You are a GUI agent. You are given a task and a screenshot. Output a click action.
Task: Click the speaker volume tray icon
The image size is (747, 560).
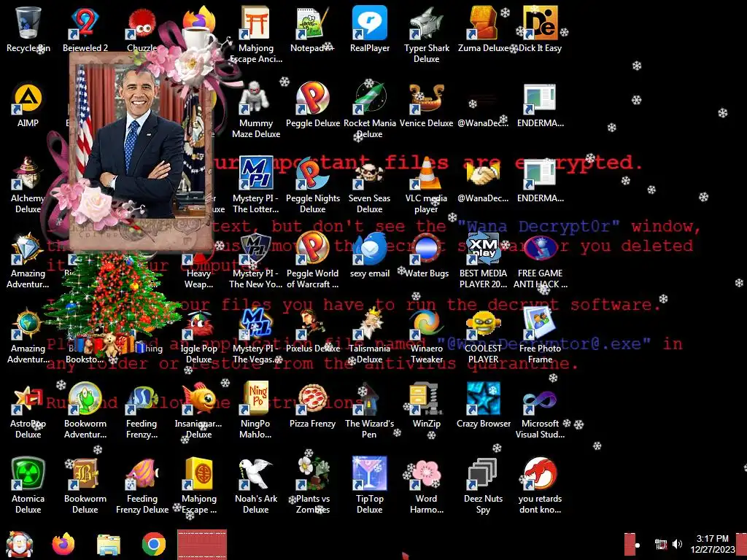coord(677,544)
